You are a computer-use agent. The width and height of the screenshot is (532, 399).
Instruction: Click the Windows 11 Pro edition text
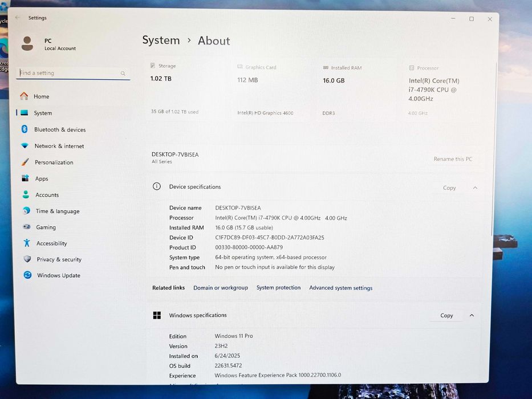(x=233, y=336)
